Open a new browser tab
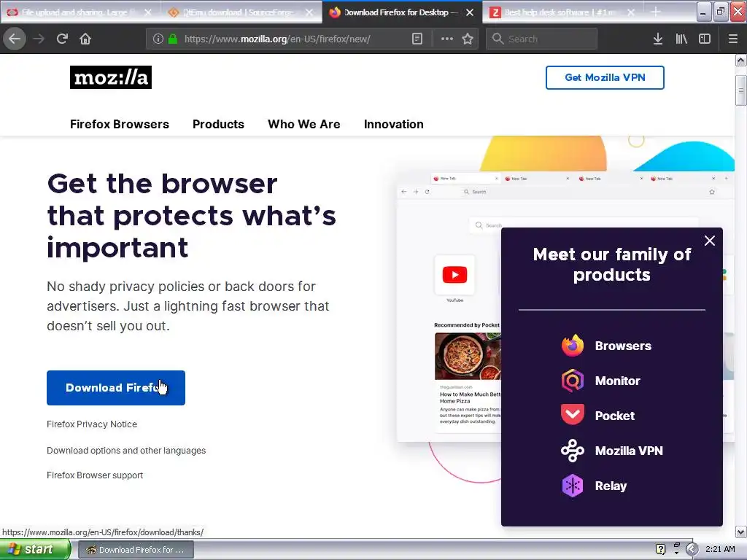Screen dimensions: 747x560 click(656, 12)
